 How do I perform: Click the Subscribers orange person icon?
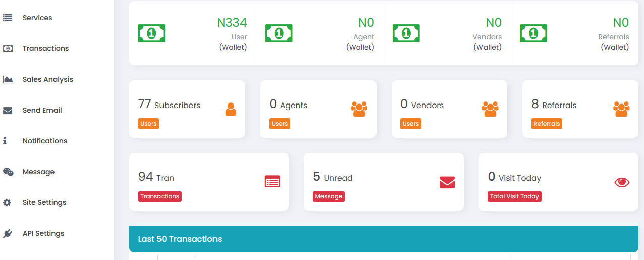click(x=231, y=109)
